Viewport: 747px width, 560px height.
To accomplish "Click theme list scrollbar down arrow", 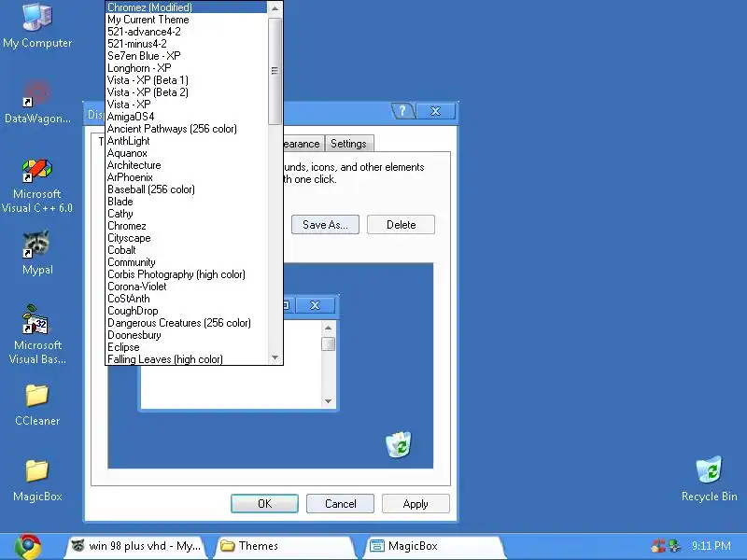I will coord(275,357).
